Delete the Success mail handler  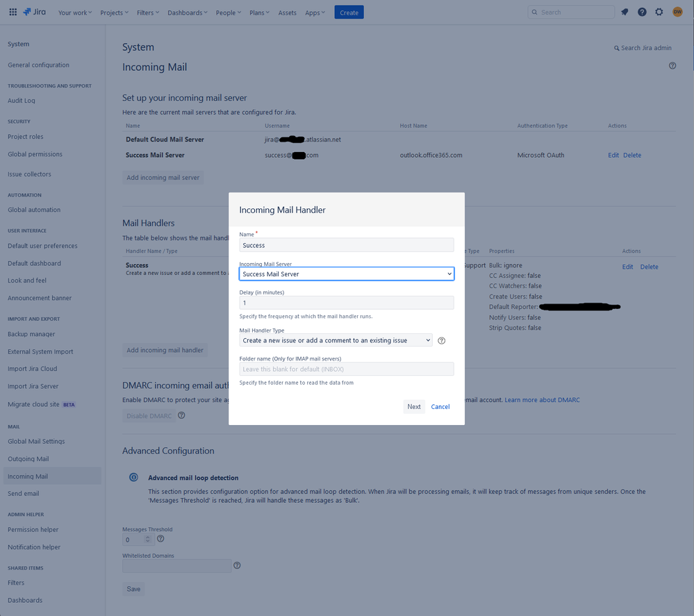point(649,267)
